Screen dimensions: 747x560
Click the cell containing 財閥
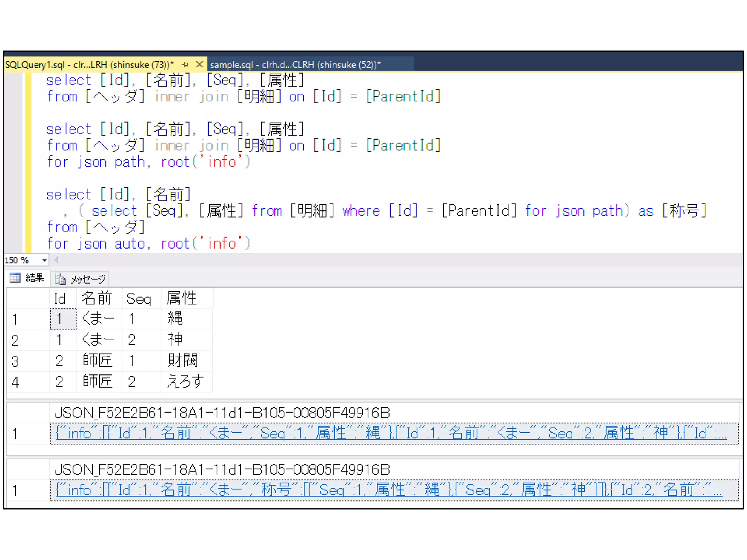(x=183, y=361)
